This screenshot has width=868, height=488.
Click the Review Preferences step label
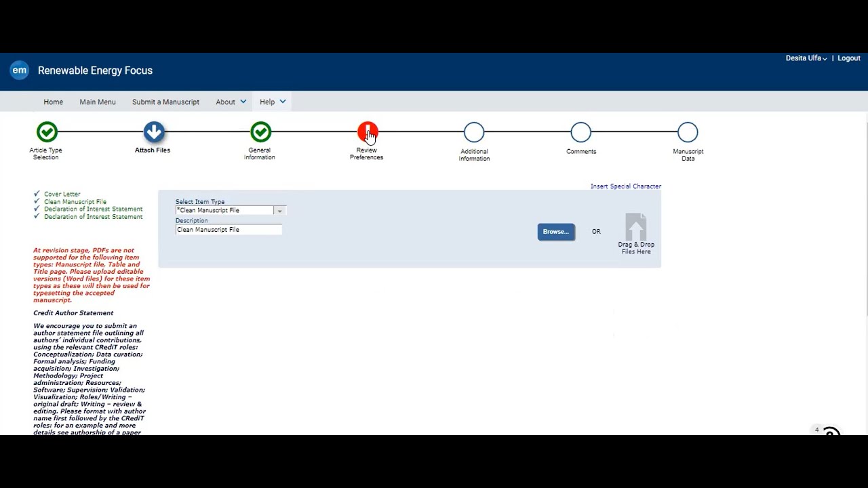click(366, 154)
